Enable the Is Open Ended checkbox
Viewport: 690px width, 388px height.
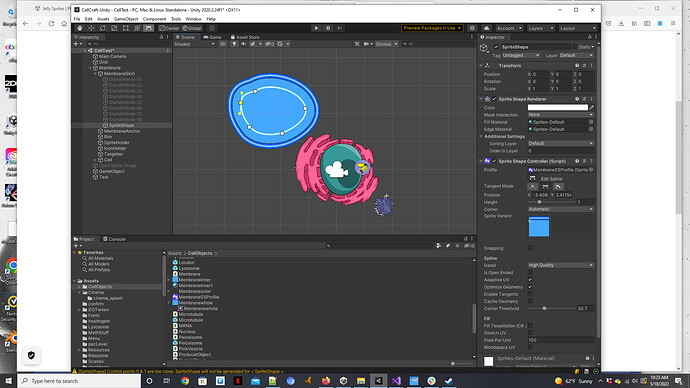click(530, 272)
